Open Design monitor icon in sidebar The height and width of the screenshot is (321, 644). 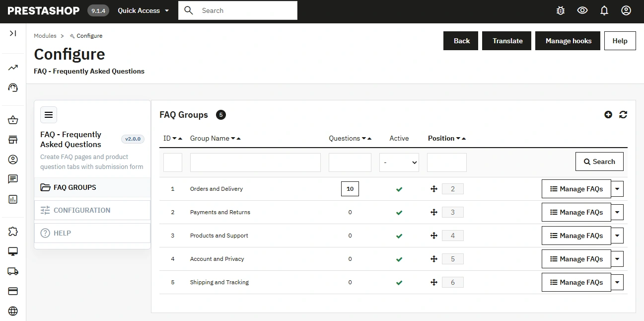click(x=13, y=251)
